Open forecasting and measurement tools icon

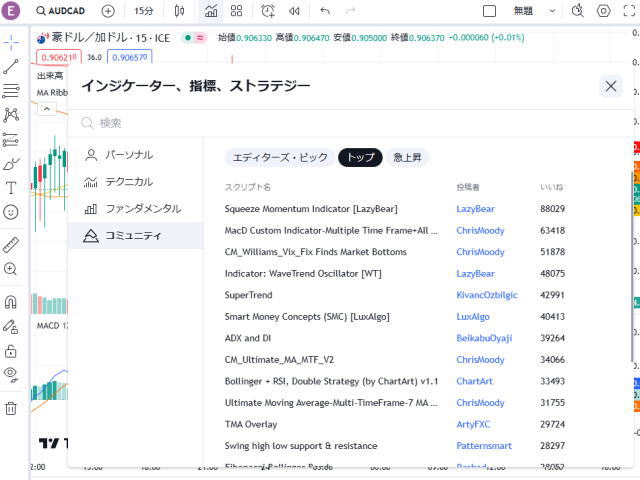[x=11, y=140]
